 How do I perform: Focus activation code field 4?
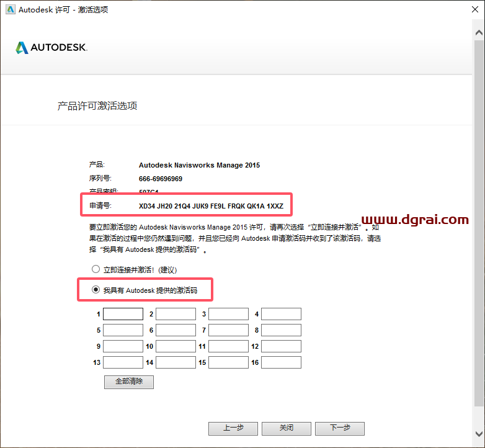point(281,314)
